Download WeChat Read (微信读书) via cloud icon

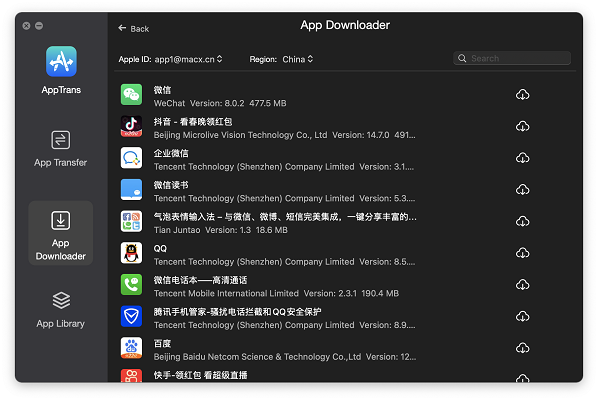[522, 190]
